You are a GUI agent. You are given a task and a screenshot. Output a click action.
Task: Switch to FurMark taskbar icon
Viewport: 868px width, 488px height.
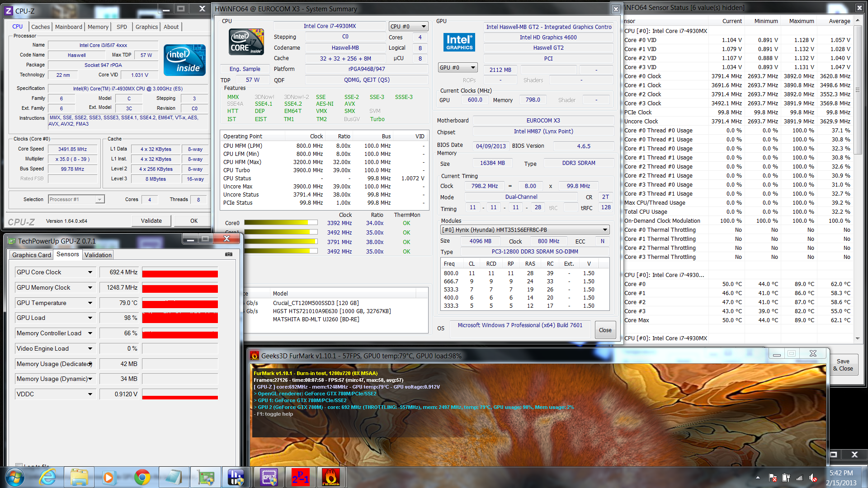[330, 477]
